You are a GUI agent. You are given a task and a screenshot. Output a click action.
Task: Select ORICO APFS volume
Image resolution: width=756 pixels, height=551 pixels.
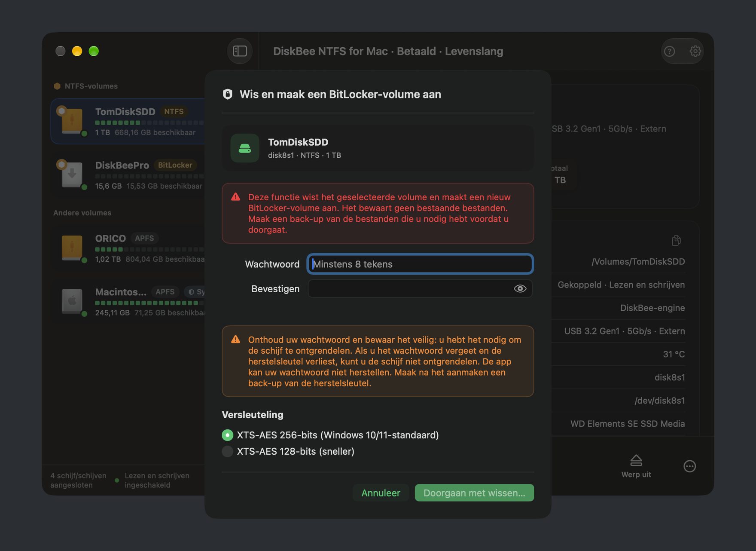click(x=128, y=248)
